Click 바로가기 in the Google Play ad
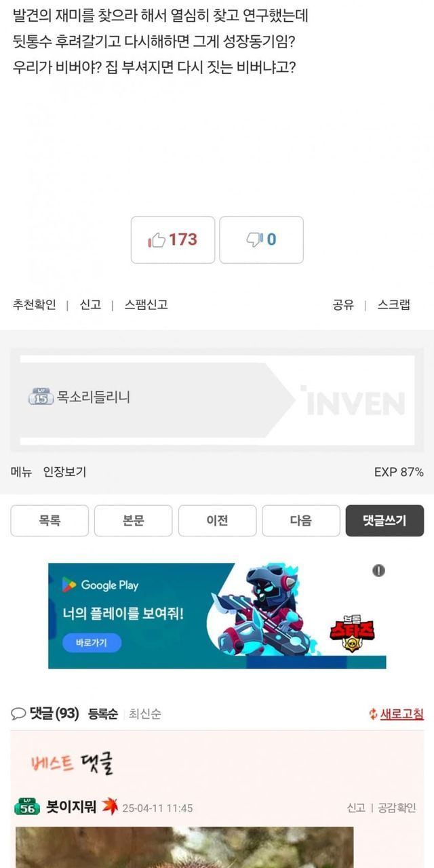Viewport: 434px width, 868px height. pyautogui.click(x=92, y=643)
